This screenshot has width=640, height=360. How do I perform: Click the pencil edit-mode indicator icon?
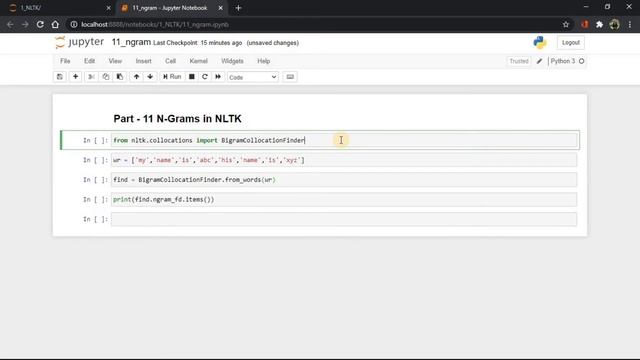tap(539, 61)
